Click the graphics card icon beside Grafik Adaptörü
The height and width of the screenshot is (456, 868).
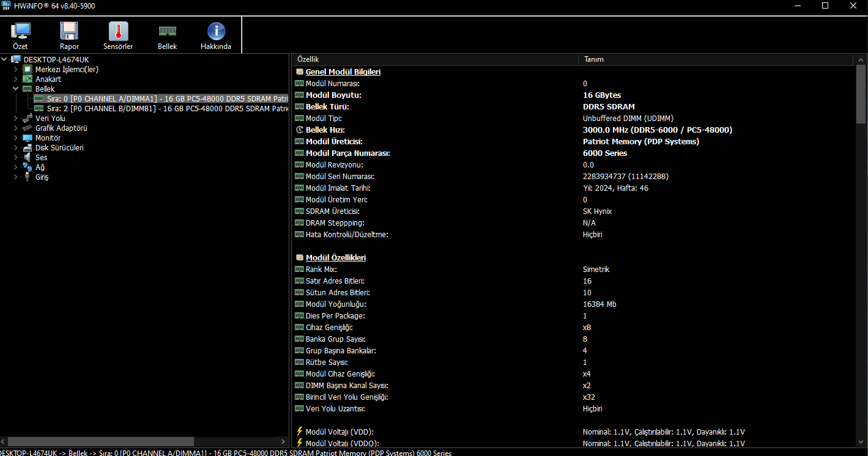coord(28,128)
